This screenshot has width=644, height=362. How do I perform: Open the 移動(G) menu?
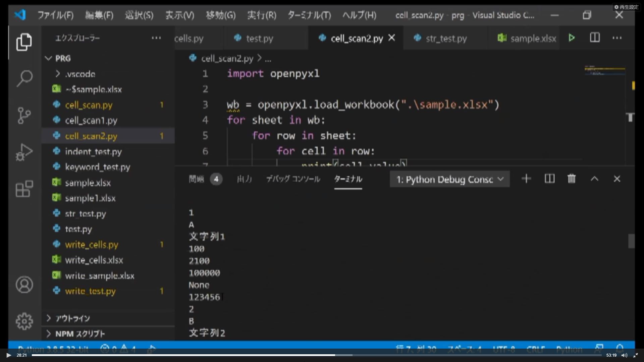point(221,15)
